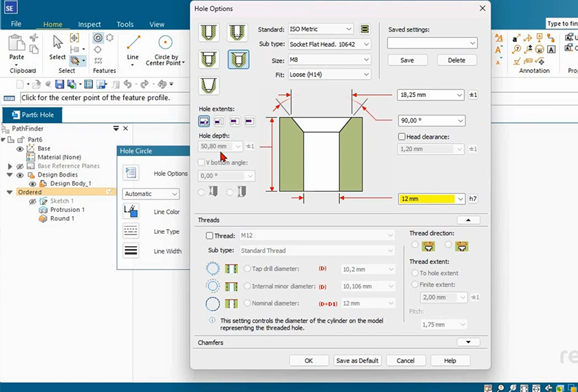Image resolution: width=578 pixels, height=392 pixels.
Task: Open the File menu
Action: [17, 24]
